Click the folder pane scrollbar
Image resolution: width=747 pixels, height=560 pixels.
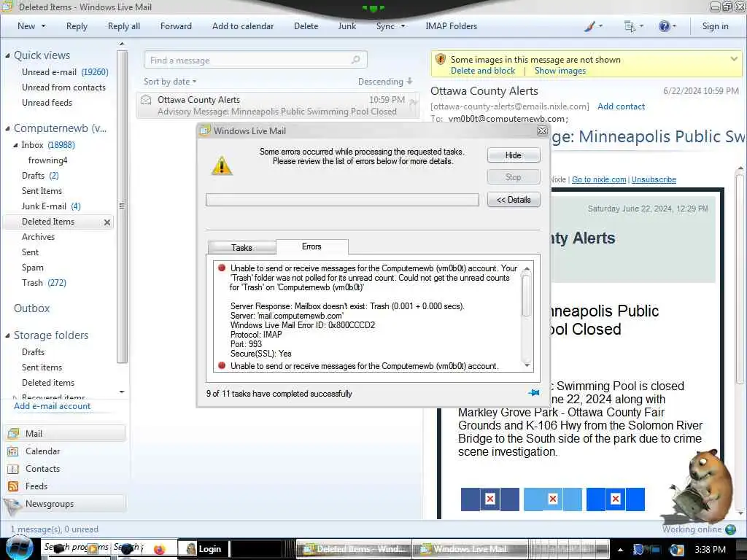[122, 207]
